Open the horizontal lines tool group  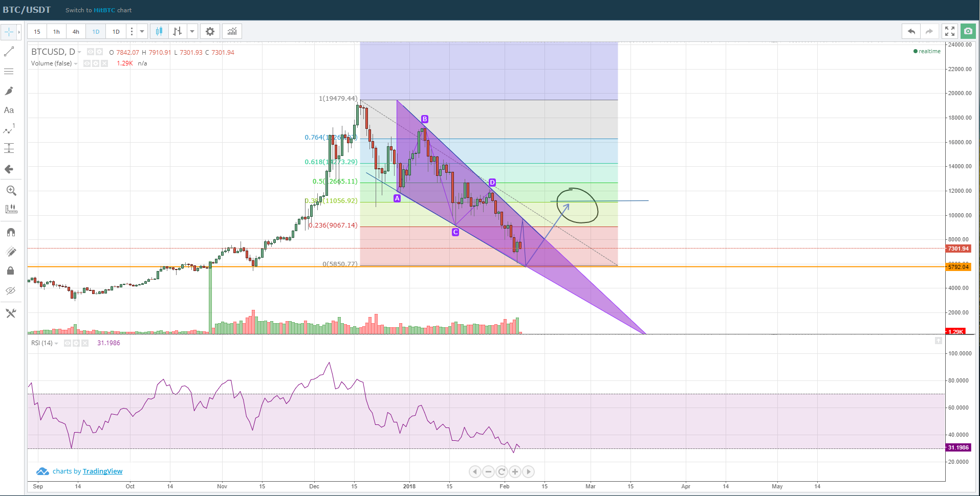point(9,71)
